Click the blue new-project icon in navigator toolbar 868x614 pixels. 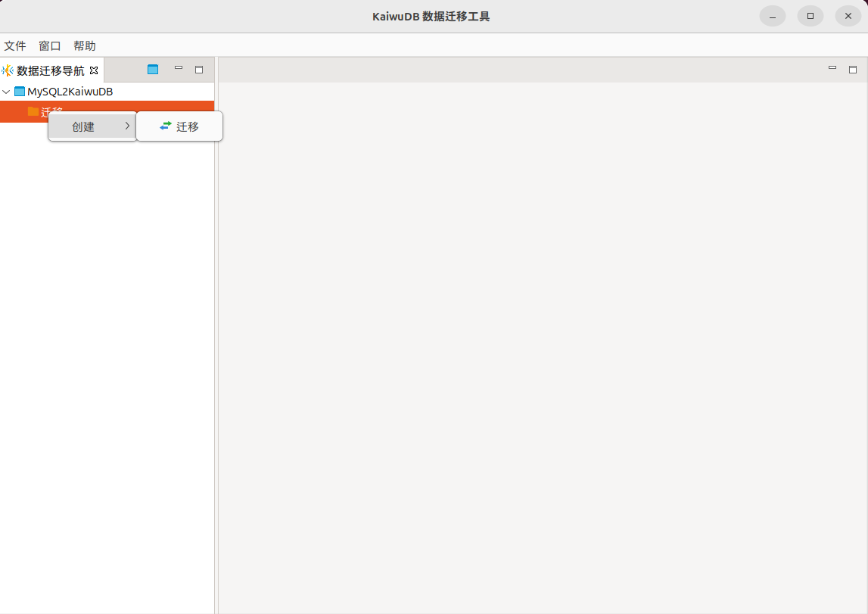[153, 70]
